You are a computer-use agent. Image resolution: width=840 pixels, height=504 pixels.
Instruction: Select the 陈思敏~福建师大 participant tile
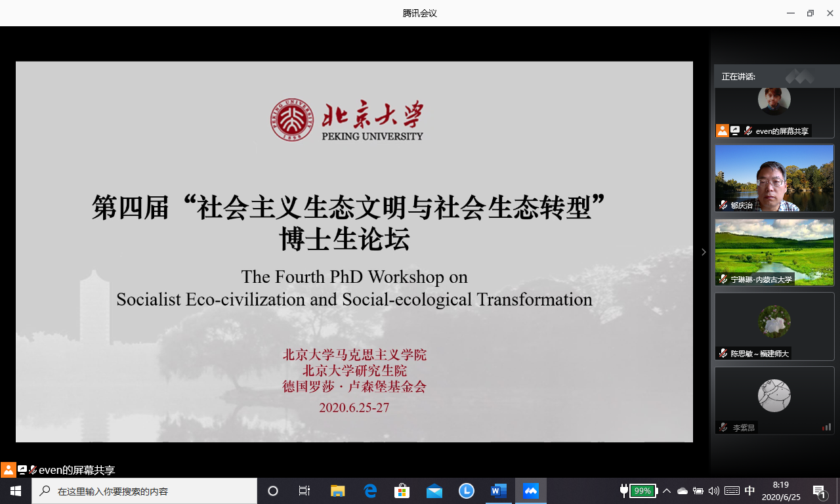pyautogui.click(x=774, y=326)
